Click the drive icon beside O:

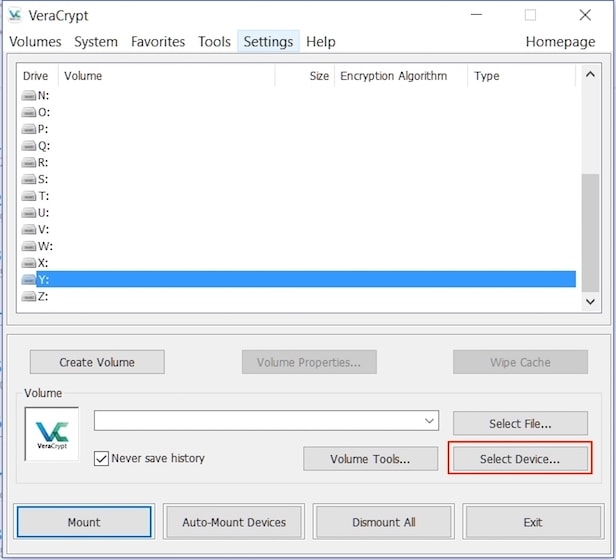[29, 112]
